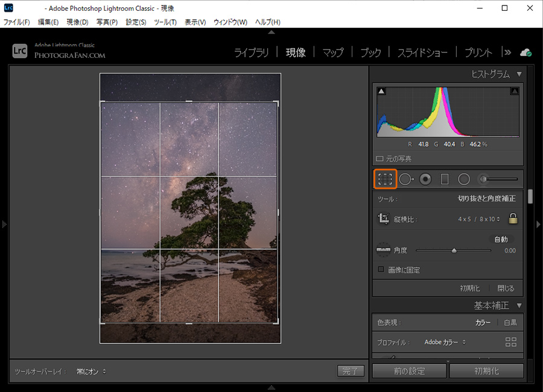Viewport: 543px width, 392px height.
Task: Click the 前の設定 button
Action: pos(409,371)
